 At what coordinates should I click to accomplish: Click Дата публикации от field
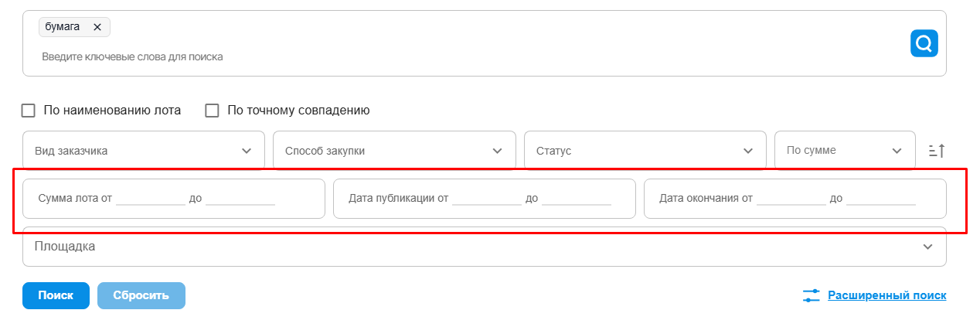click(x=487, y=198)
